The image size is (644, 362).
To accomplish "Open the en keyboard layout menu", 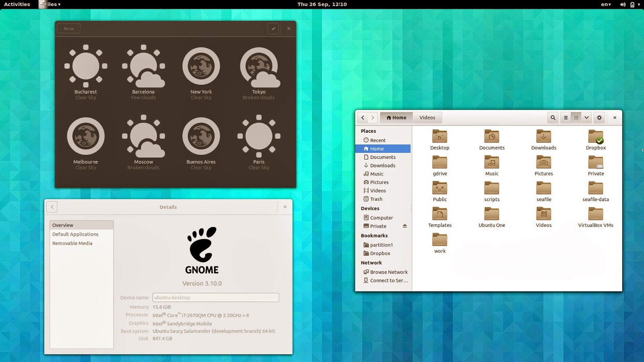I will tap(606, 4).
